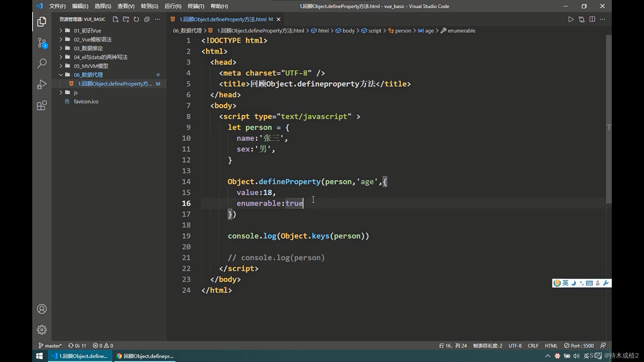Close the 1.回顾Object.defineProperty方法.html tab
This screenshot has height=362, width=644.
coord(278,19)
